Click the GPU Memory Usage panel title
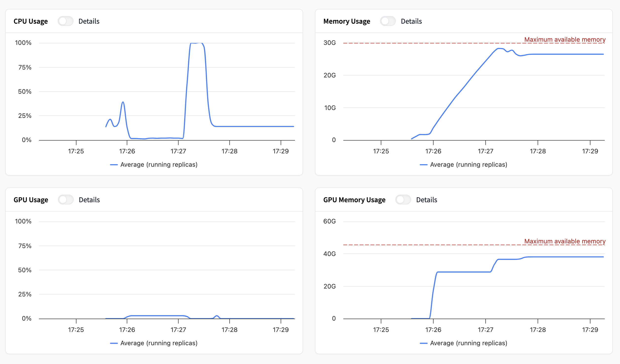The width and height of the screenshot is (620, 364). point(354,200)
